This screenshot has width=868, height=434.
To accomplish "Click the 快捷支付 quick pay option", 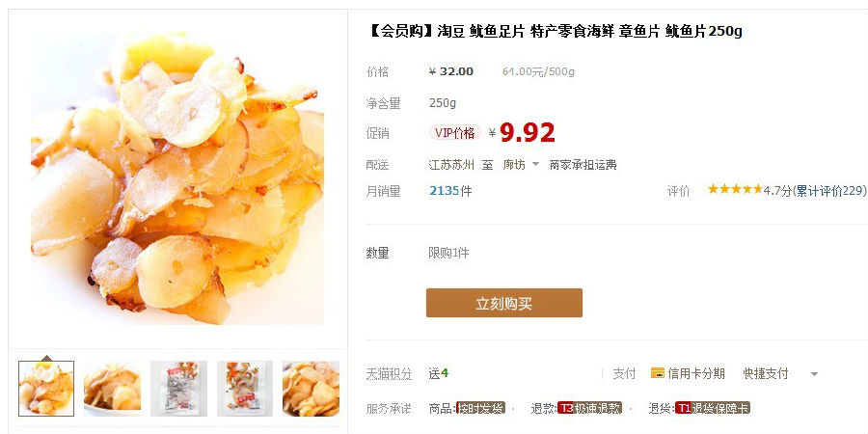I will click(766, 373).
